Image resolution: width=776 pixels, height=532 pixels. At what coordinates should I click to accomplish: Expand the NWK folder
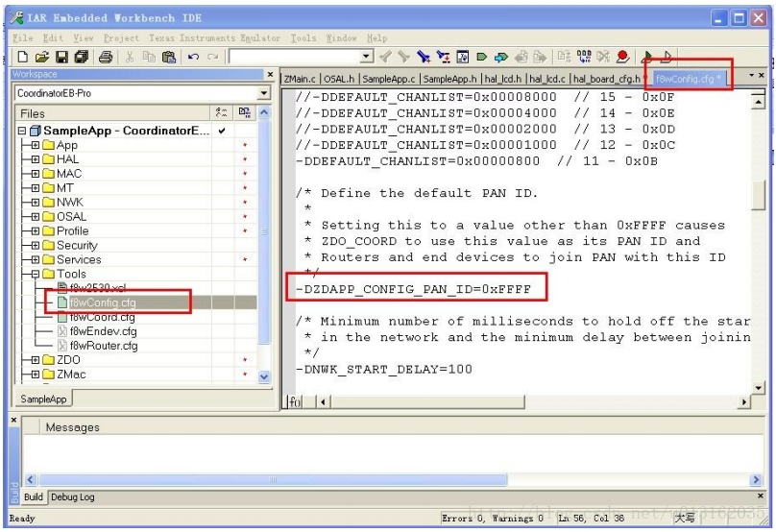36,203
